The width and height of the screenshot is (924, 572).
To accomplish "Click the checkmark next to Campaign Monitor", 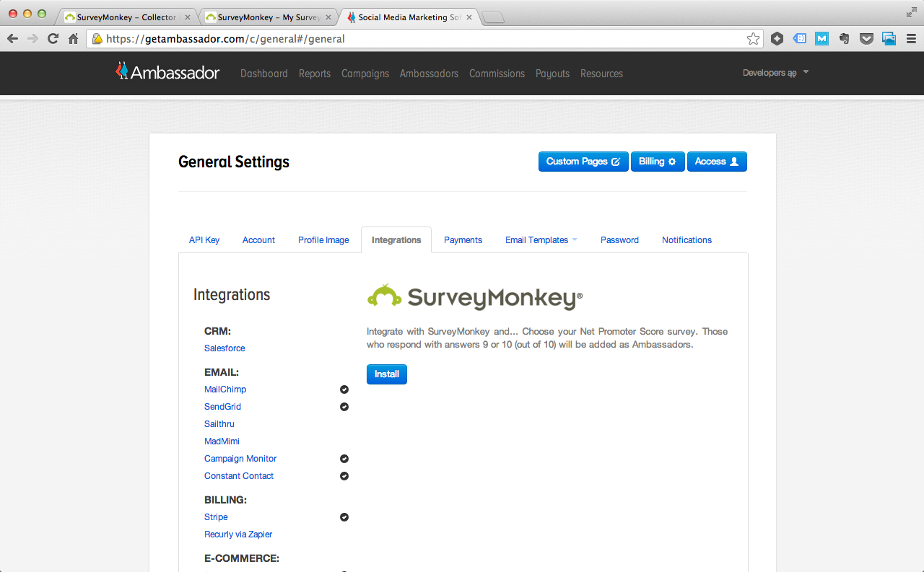I will (x=344, y=459).
